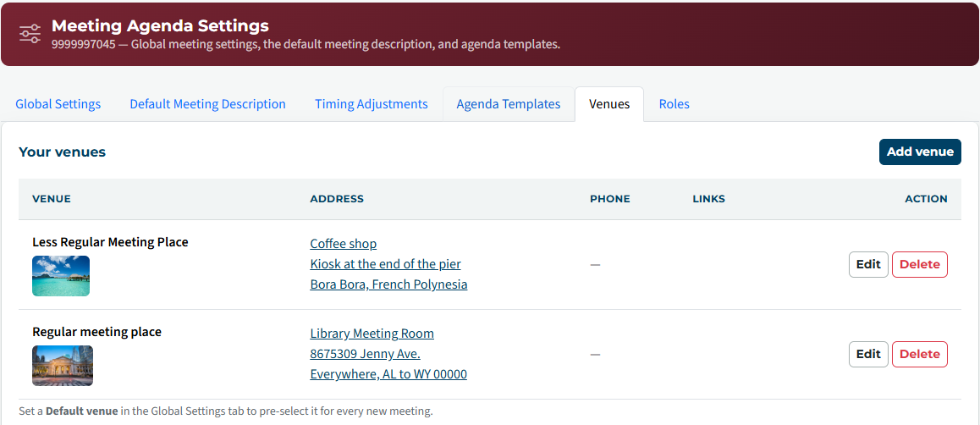This screenshot has width=980, height=425.
Task: Click the Add venue button
Action: (920, 152)
